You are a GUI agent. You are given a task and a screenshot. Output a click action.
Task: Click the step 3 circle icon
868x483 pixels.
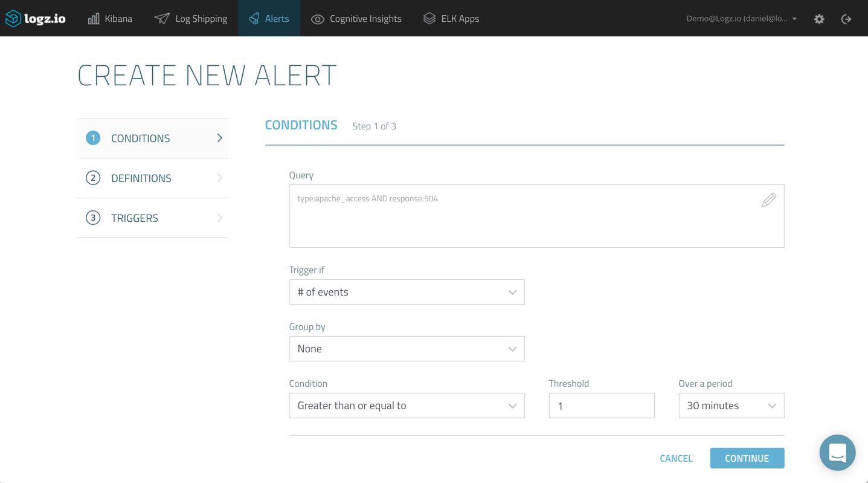93,218
